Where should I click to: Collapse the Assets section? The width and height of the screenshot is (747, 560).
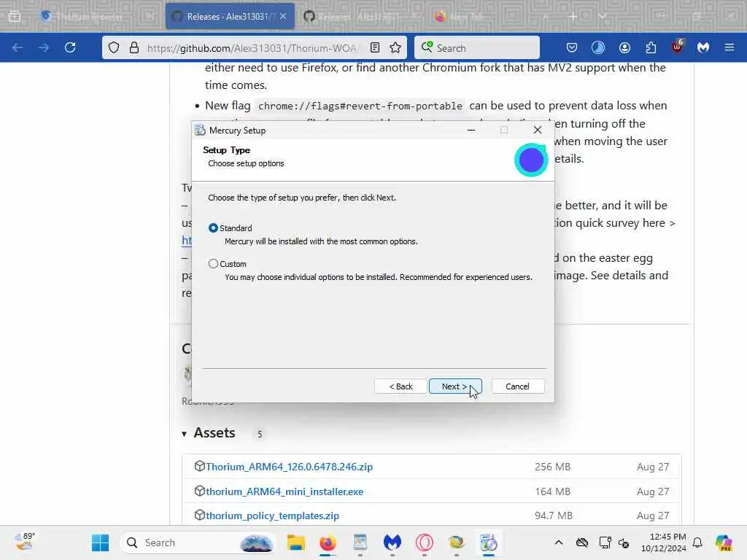coord(184,434)
